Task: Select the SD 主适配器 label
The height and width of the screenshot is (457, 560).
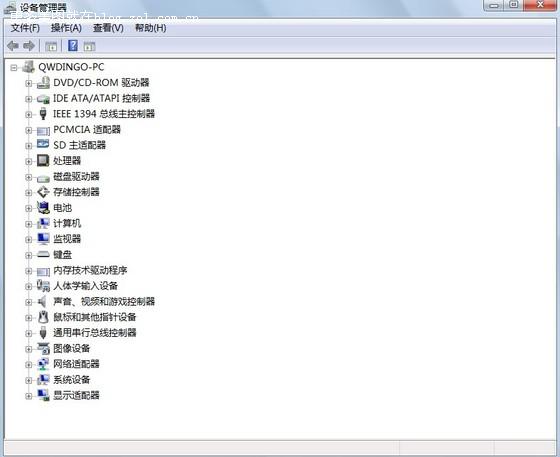Action: pyautogui.click(x=79, y=145)
